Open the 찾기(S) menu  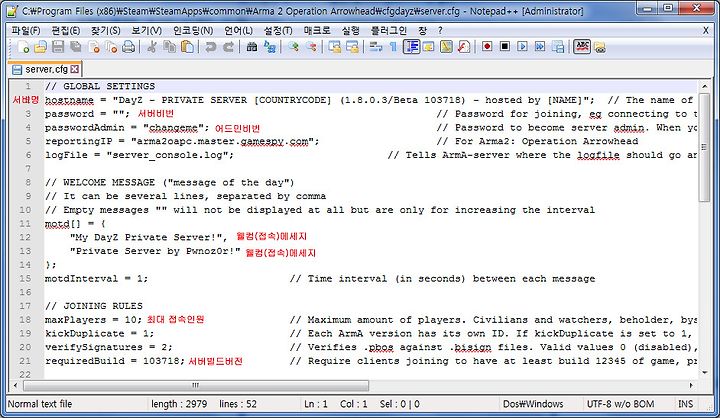(x=106, y=31)
